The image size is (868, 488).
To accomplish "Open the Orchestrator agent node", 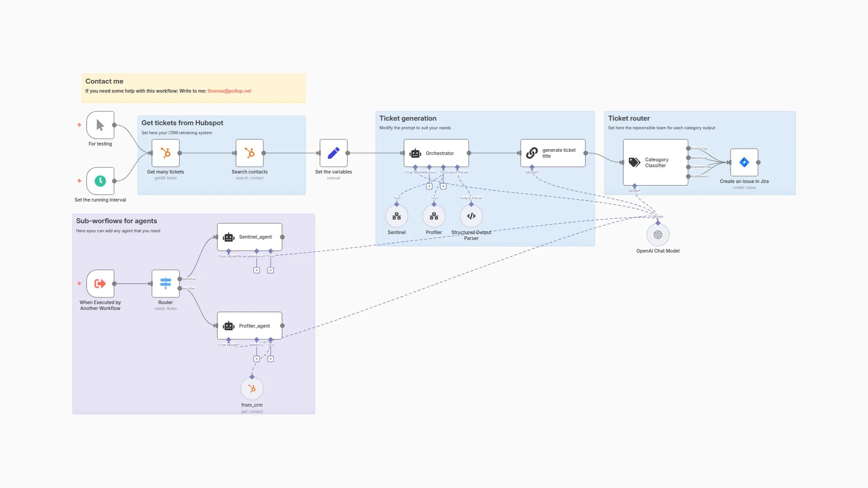I will point(436,153).
